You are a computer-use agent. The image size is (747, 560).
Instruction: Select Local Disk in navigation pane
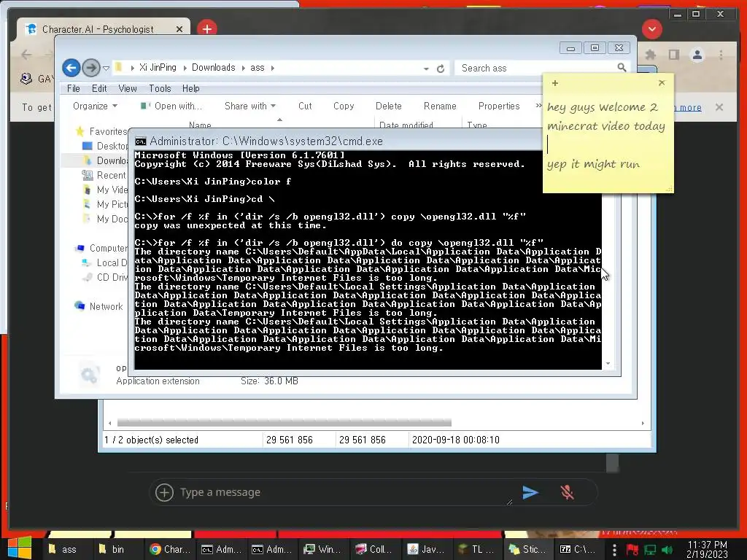(105, 262)
